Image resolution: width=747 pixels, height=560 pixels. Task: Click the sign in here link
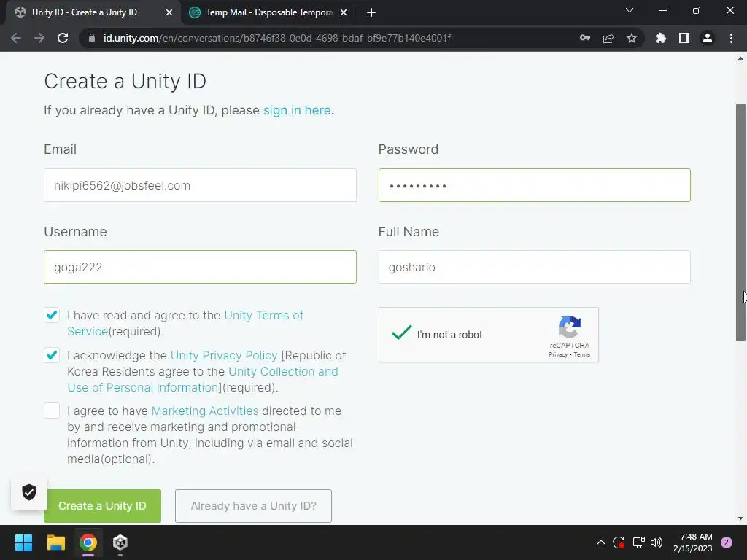(297, 110)
